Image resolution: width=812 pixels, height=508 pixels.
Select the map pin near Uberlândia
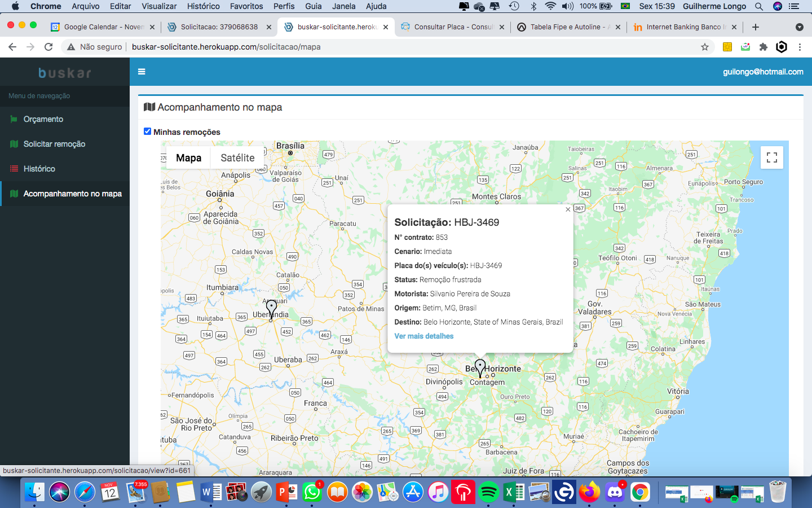[271, 310]
